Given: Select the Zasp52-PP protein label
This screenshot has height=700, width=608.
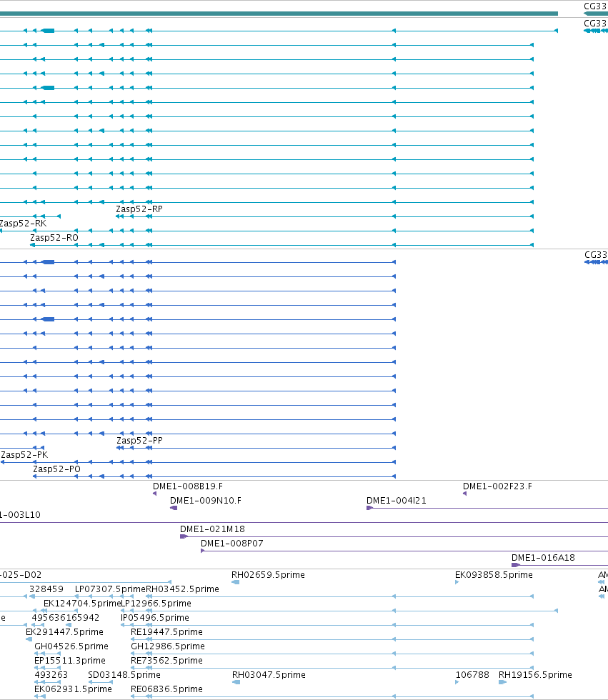Looking at the screenshot, I should pyautogui.click(x=140, y=440).
